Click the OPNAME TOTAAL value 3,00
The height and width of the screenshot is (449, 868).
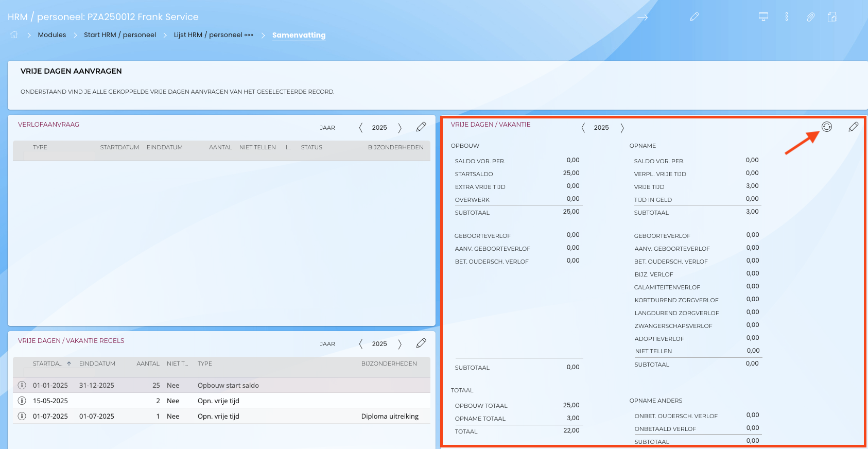coord(573,418)
